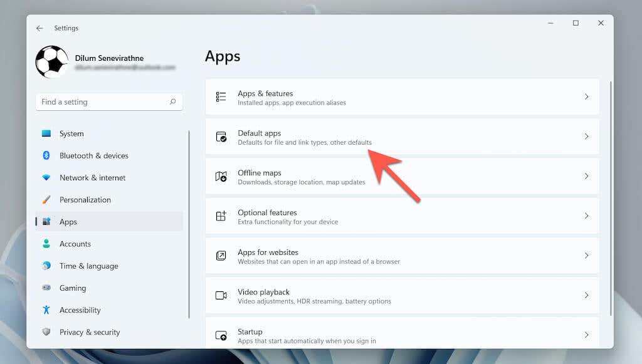
Task: Select the Accounts person icon
Action: (x=46, y=244)
